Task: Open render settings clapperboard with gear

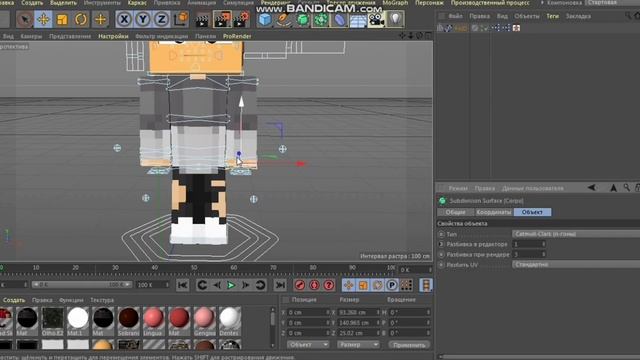Action: tap(241, 19)
